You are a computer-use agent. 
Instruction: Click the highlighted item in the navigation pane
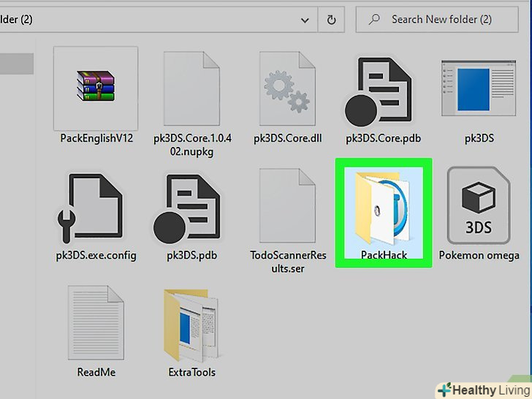tap(17, 64)
